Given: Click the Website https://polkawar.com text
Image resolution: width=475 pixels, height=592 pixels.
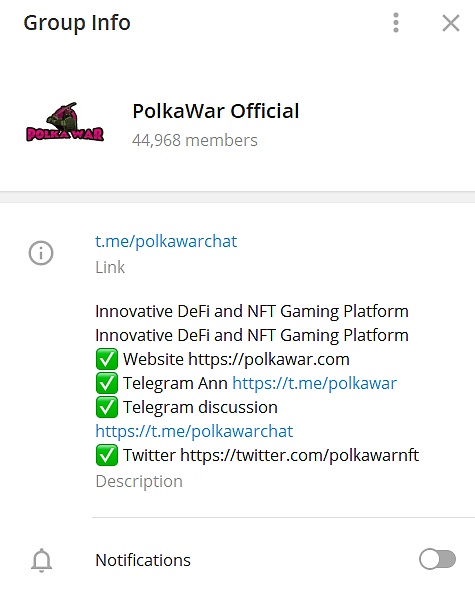Looking at the screenshot, I should (x=236, y=359).
